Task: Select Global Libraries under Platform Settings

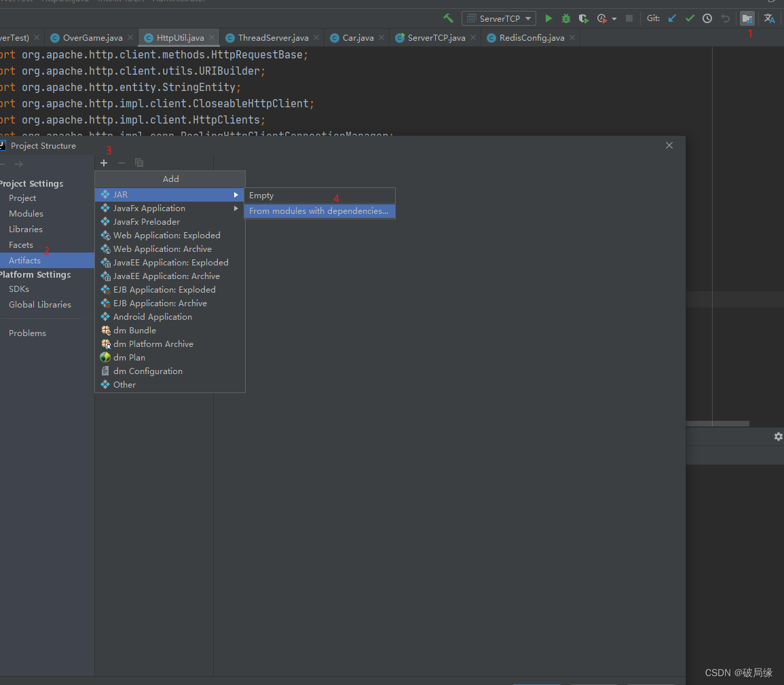Action: (x=39, y=305)
